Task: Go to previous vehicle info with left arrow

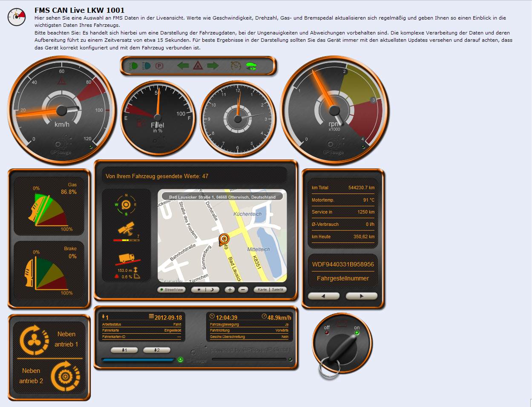Action: 324,296
